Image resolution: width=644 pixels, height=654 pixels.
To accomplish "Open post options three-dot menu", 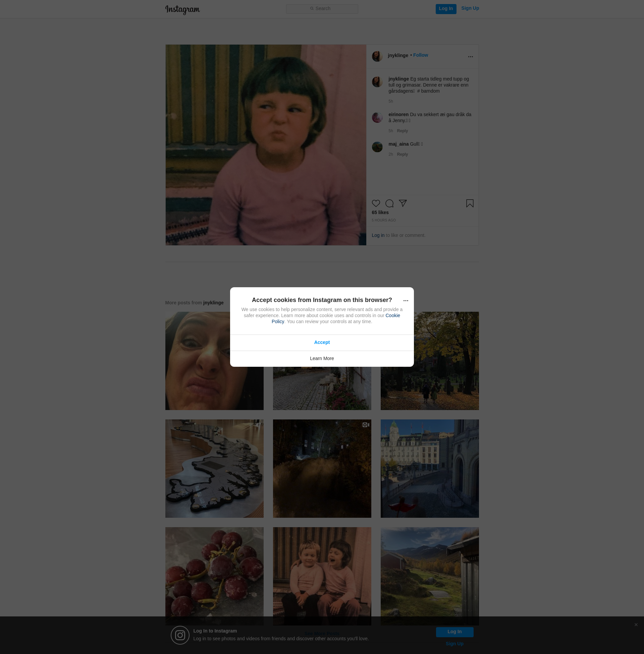I will (470, 56).
